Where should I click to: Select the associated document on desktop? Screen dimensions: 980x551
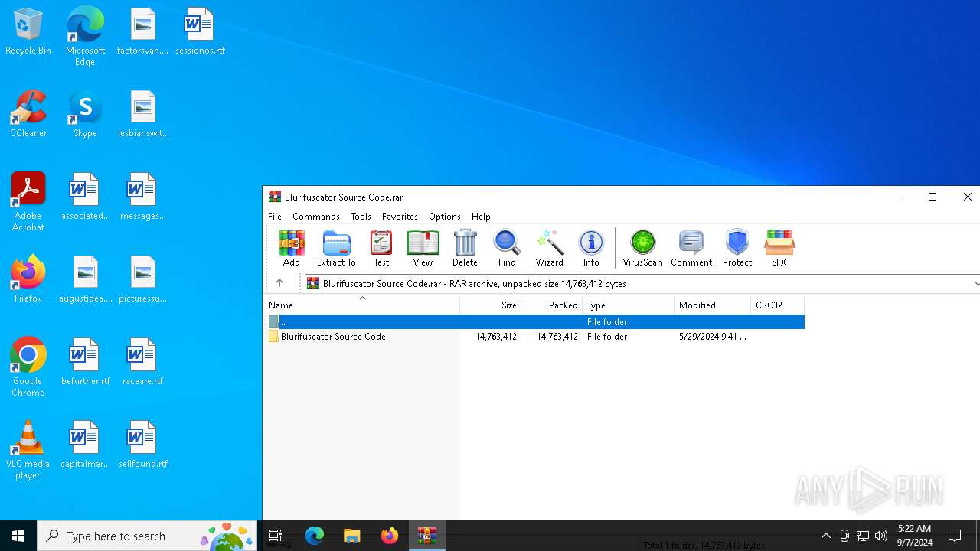tap(85, 197)
